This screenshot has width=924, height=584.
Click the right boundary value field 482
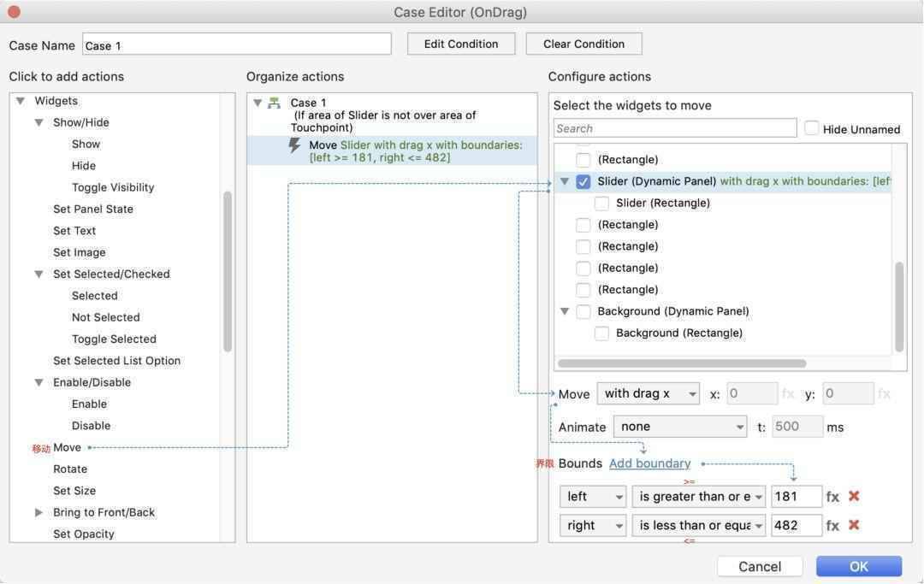pos(797,525)
